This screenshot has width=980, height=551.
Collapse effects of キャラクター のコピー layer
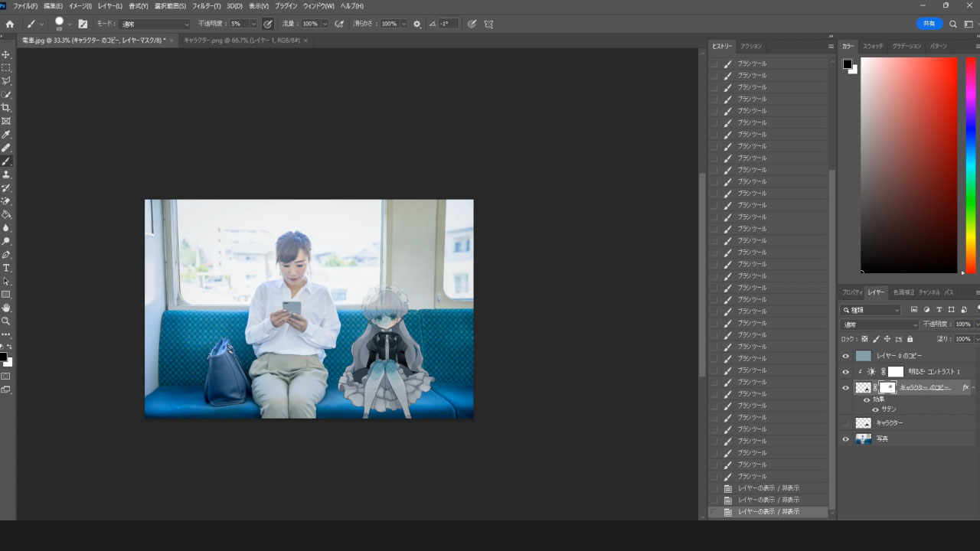tap(974, 388)
